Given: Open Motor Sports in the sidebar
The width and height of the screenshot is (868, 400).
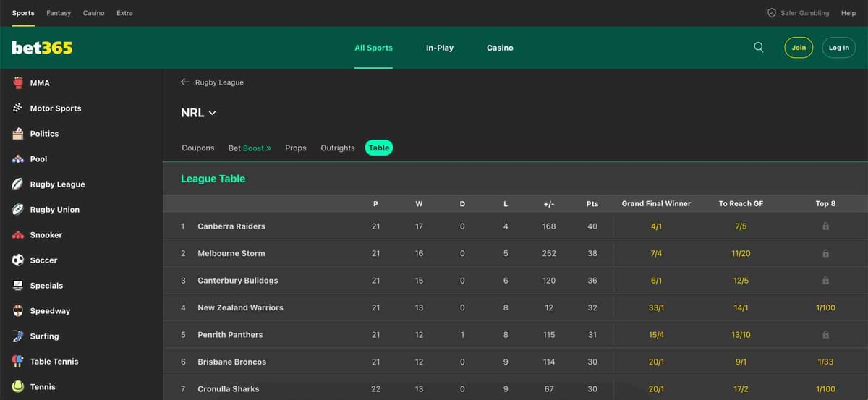Looking at the screenshot, I should tap(56, 108).
